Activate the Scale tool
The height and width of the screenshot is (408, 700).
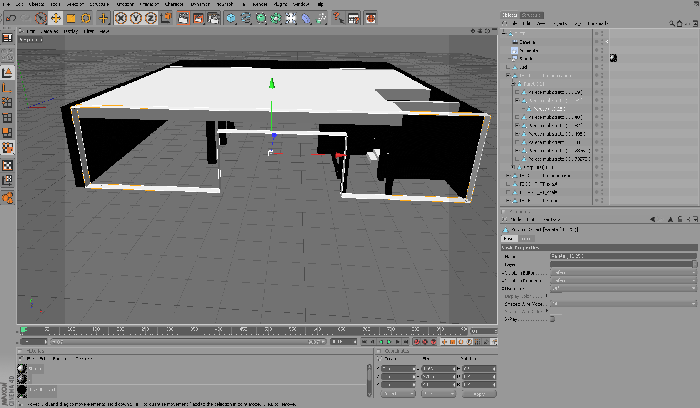click(71, 18)
